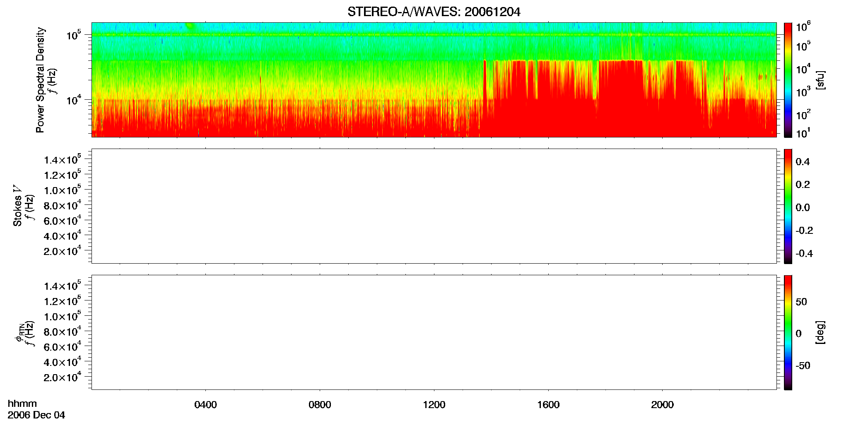This screenshot has width=868, height=447.
Task: Click the 0400 time tick label
Action: pos(205,405)
